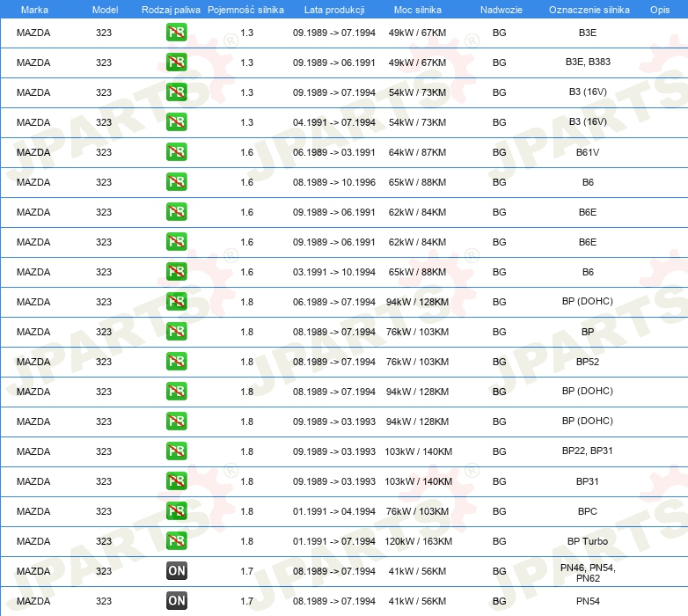Click the Pojemność silnika column header
688x616 pixels.
(245, 10)
